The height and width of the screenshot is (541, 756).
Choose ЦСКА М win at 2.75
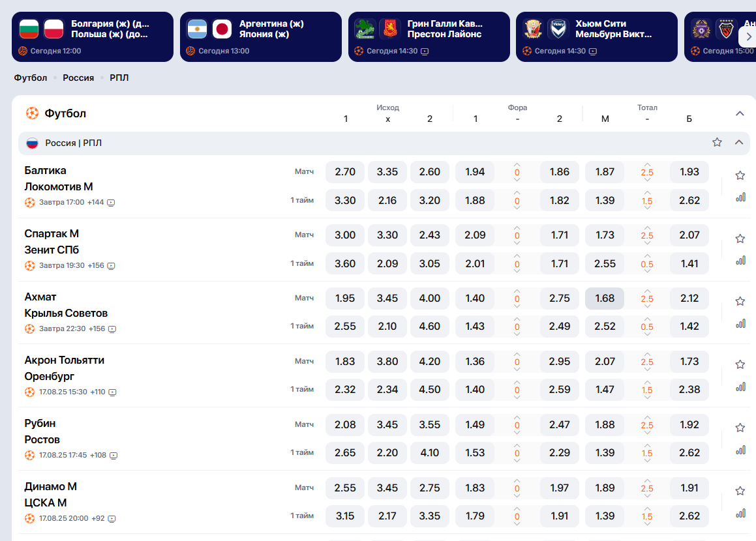430,488
